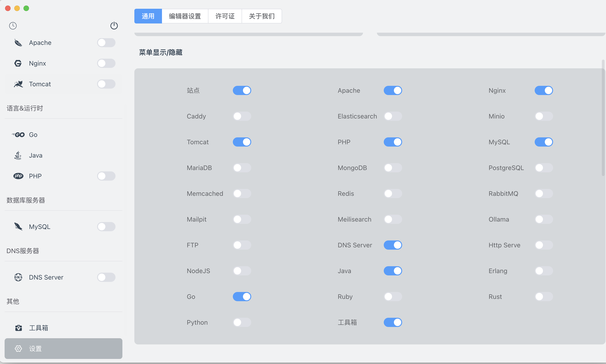Disable PHP menu visibility in settings panel
606x364 pixels.
tap(393, 142)
